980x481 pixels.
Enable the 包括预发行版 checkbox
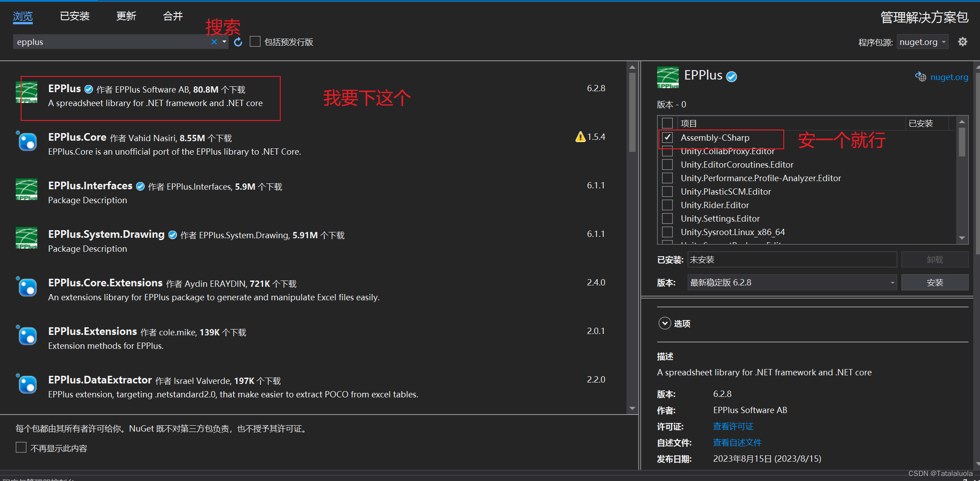tap(255, 41)
